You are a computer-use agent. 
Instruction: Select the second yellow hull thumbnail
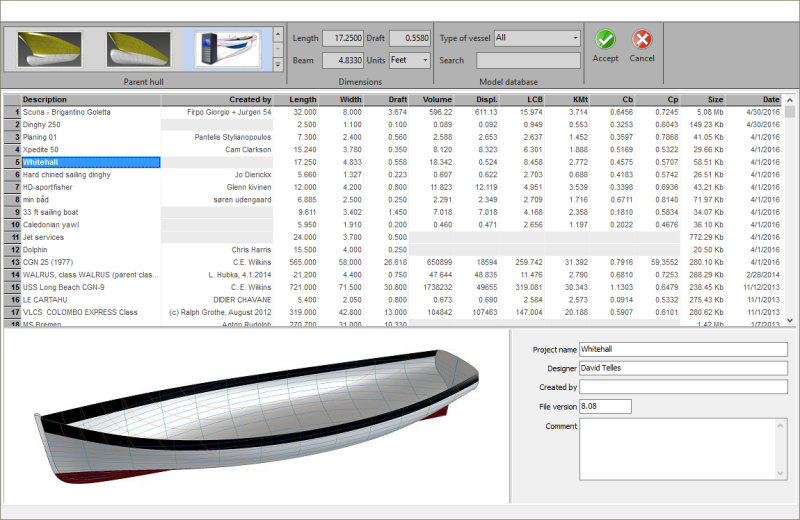tap(138, 48)
